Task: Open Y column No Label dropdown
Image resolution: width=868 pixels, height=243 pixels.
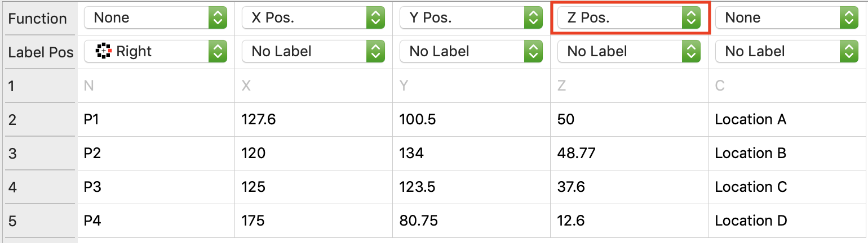Action: click(471, 52)
